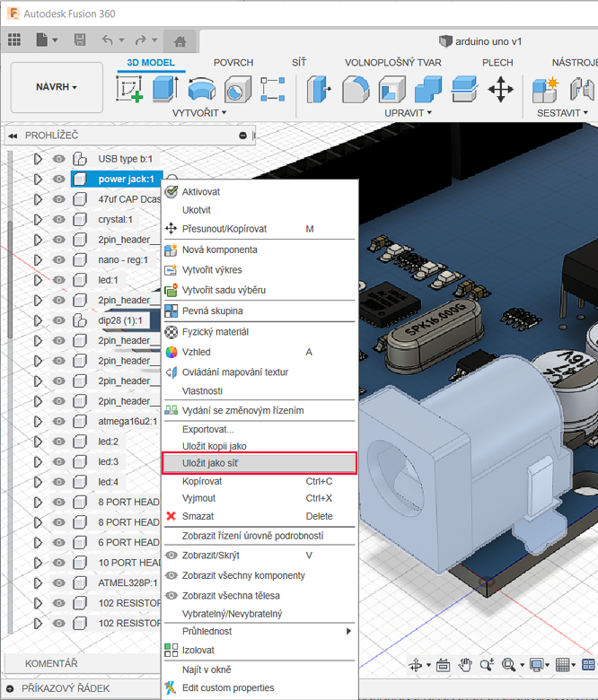Open the data panel grid icon
598x700 pixels.
coord(14,40)
